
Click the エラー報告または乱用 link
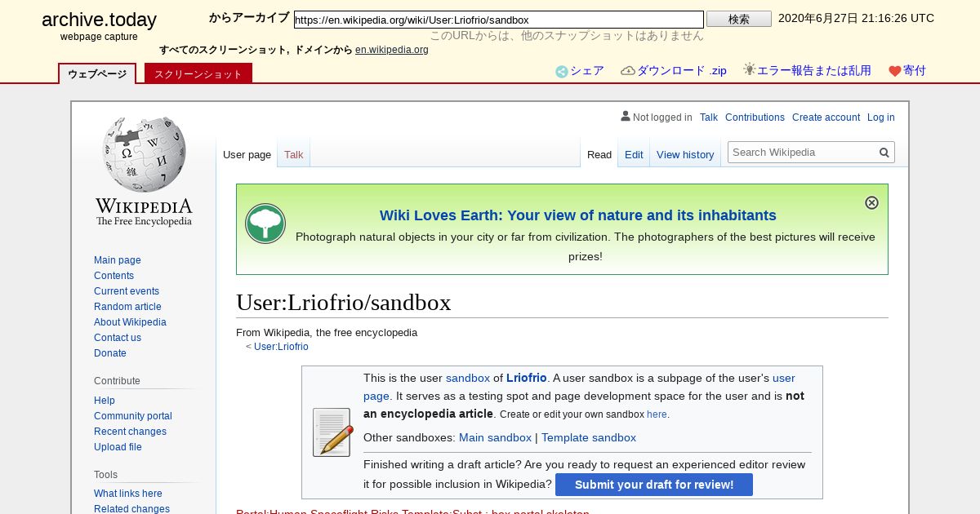click(x=814, y=71)
